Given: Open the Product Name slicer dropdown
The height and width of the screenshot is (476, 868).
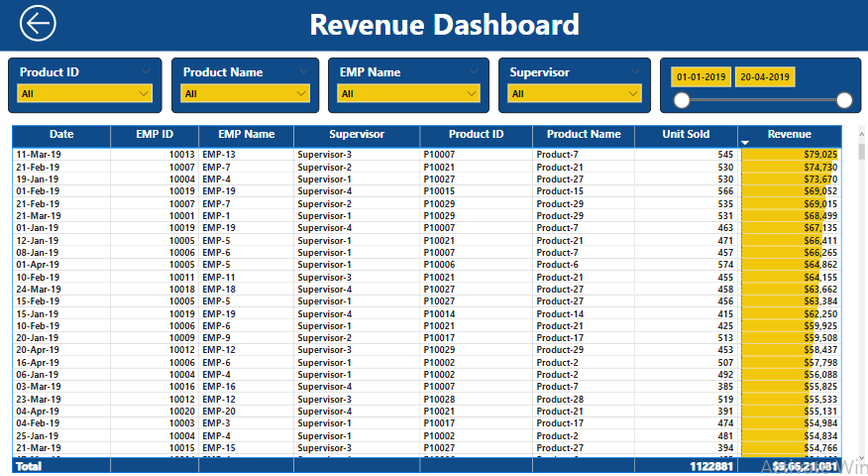Looking at the screenshot, I should coord(245,93).
